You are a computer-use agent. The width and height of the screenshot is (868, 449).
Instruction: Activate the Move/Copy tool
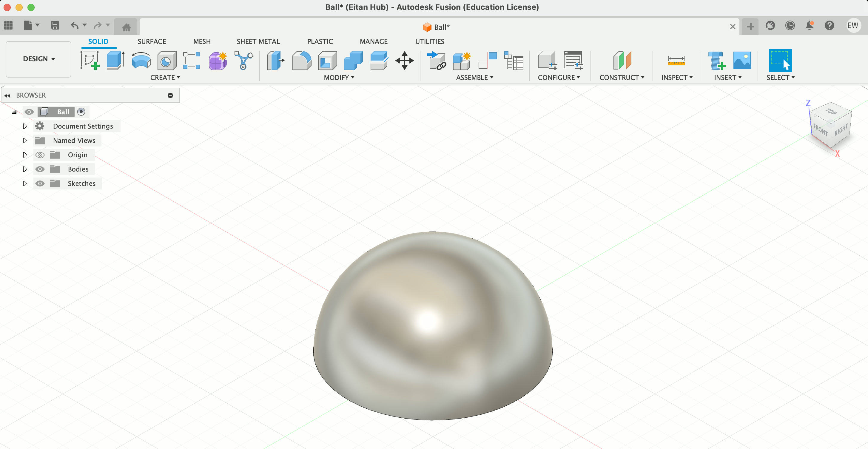404,61
